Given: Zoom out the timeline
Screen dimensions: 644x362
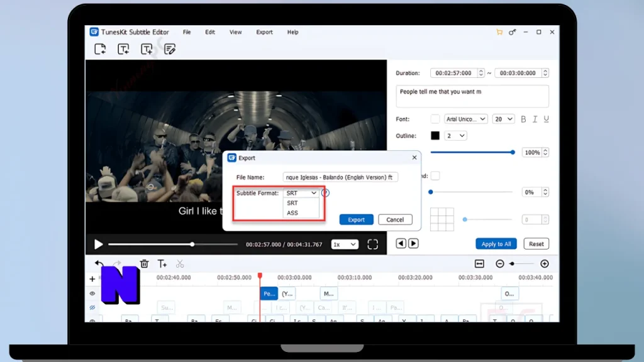Looking at the screenshot, I should tap(500, 263).
